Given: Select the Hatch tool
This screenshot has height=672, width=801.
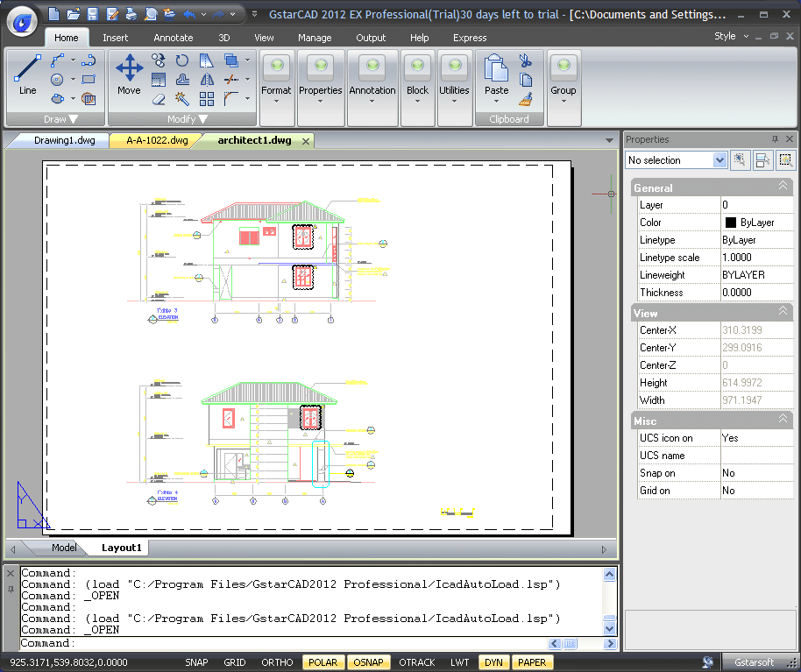Looking at the screenshot, I should point(89,98).
